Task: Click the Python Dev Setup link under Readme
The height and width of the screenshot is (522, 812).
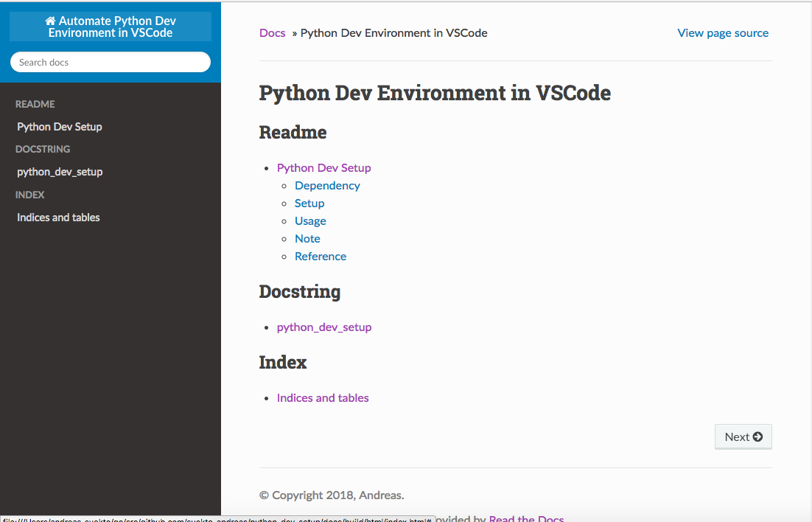Action: (323, 167)
